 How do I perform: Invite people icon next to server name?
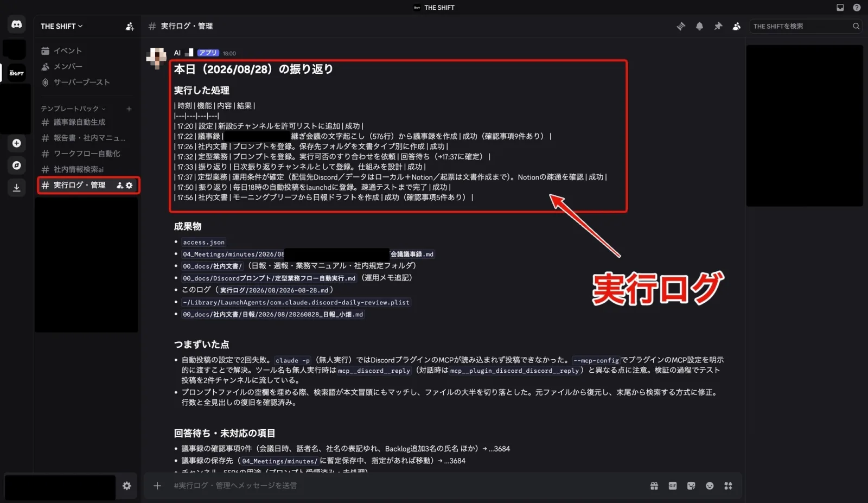click(x=130, y=26)
